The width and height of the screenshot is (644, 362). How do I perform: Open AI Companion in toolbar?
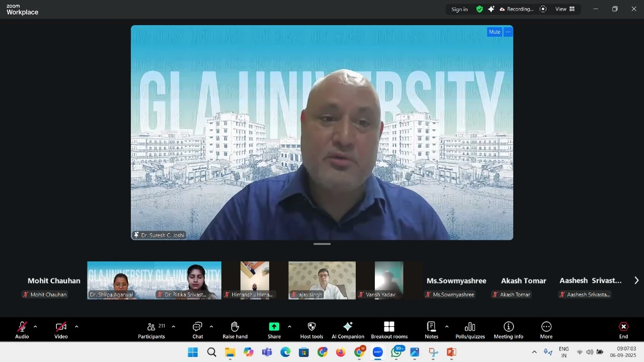tap(348, 330)
